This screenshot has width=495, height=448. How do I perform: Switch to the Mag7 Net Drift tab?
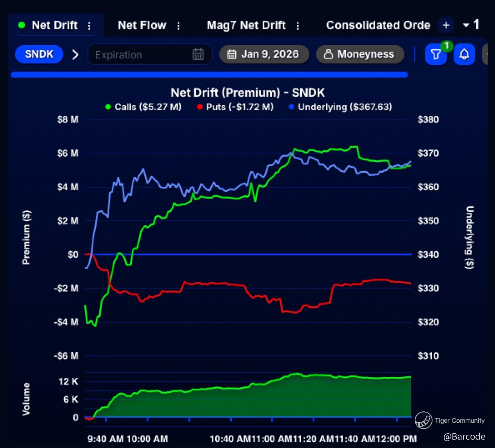(246, 25)
